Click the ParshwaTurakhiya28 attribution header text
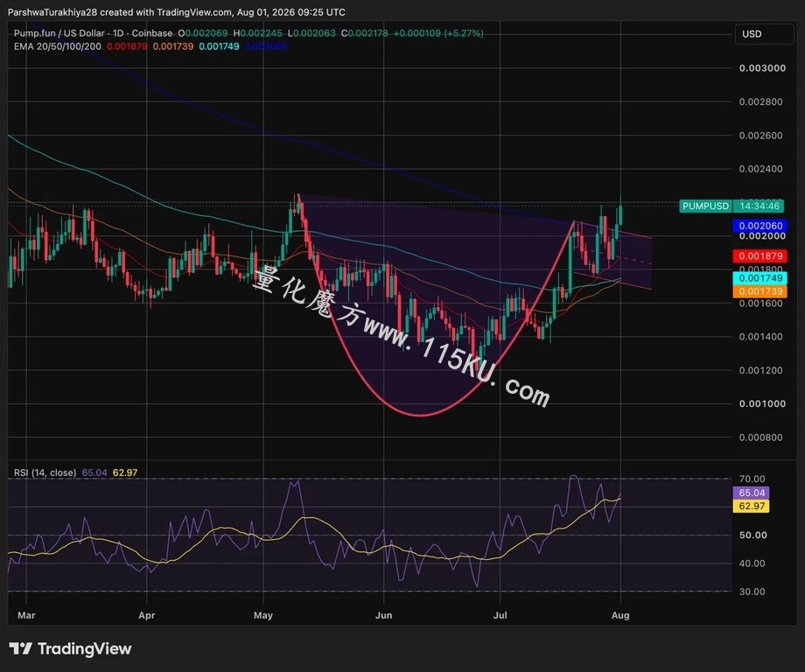 (177, 11)
